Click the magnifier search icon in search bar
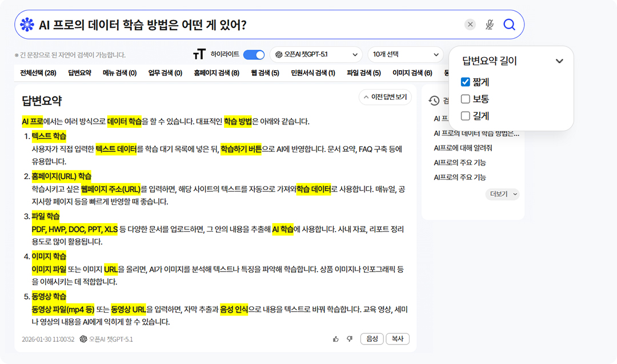Viewport: 617px width, 364px height. [509, 25]
